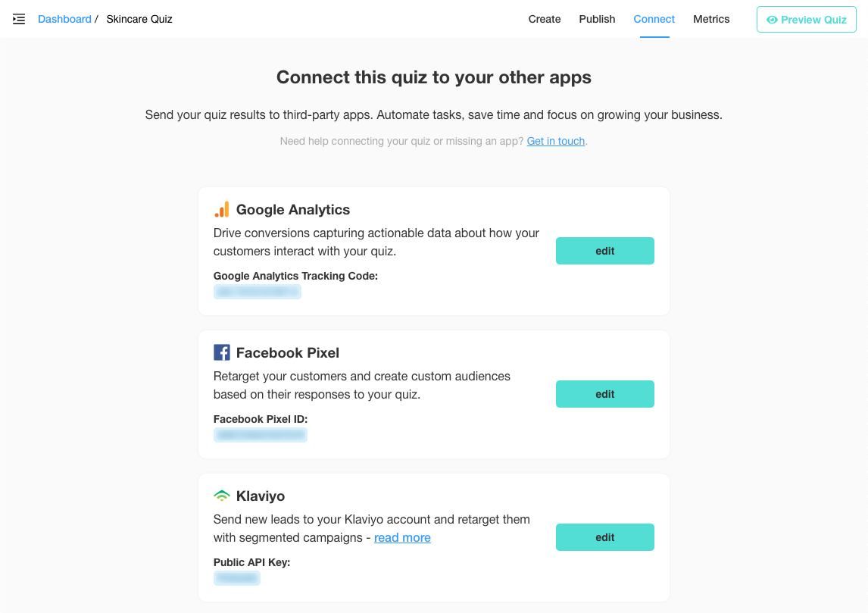Switch to the Publish tab
The image size is (868, 613).
[x=597, y=20]
